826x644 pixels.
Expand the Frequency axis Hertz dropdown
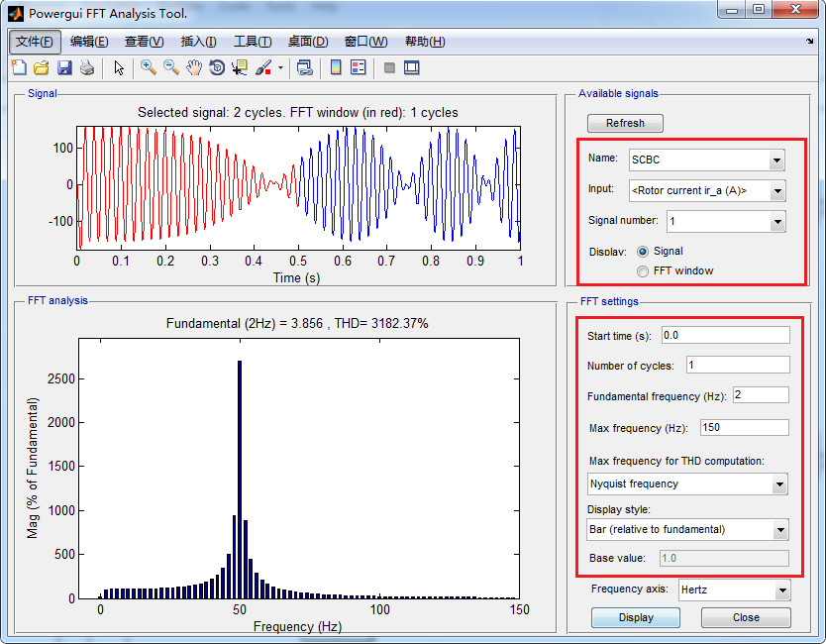(782, 590)
